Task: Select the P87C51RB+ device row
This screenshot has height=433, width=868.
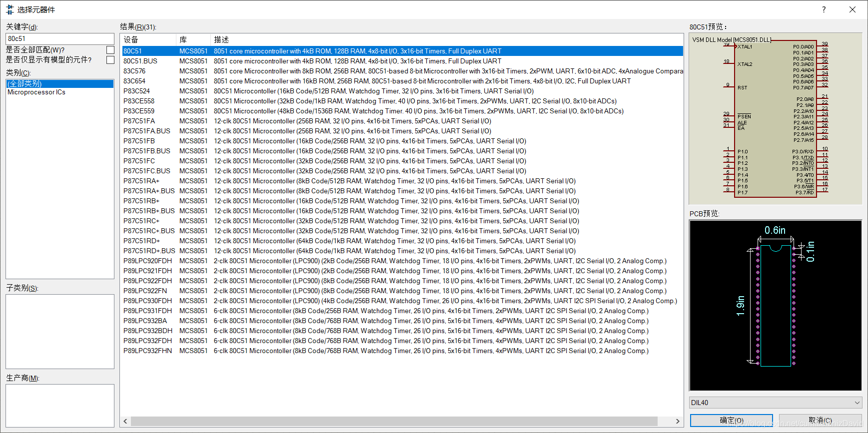Action: click(x=402, y=201)
